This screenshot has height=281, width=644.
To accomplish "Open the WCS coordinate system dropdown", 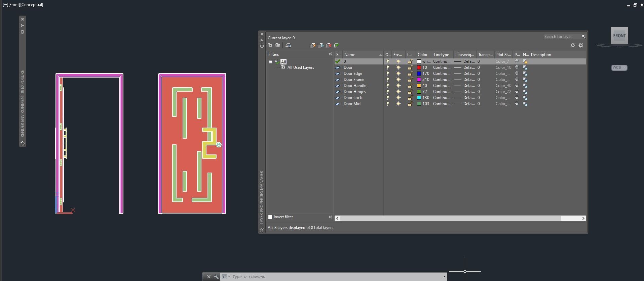I will pyautogui.click(x=619, y=67).
